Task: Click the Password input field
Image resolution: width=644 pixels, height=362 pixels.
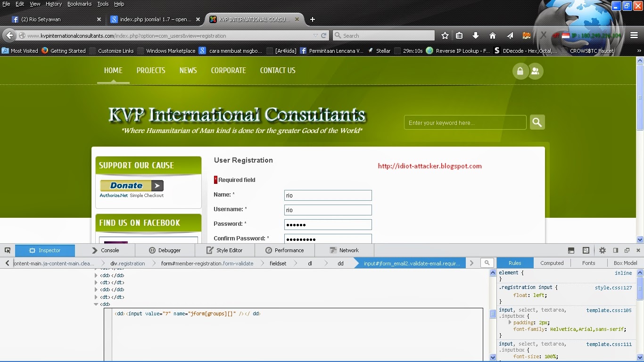Action: click(328, 224)
